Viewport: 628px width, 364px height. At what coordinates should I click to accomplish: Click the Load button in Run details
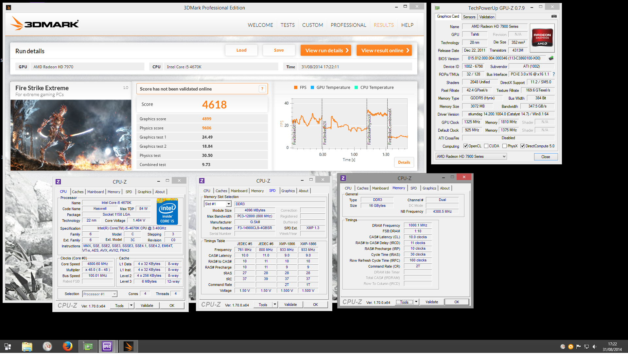pos(241,50)
